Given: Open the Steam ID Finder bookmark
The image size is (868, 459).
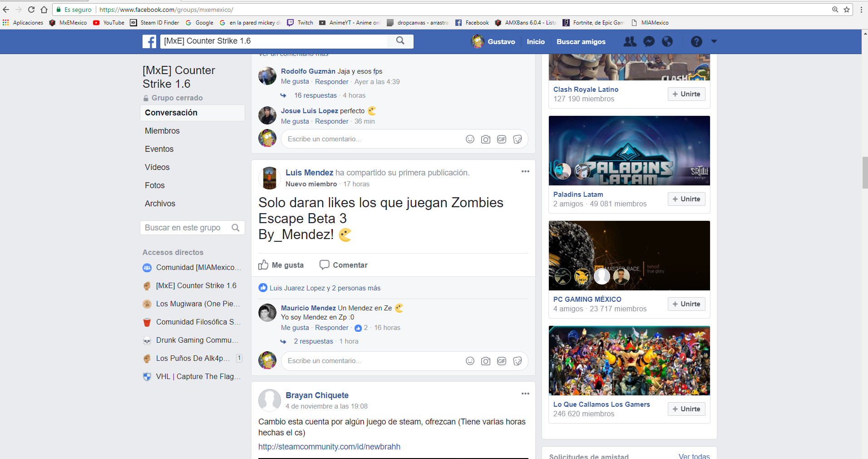Looking at the screenshot, I should coord(154,23).
